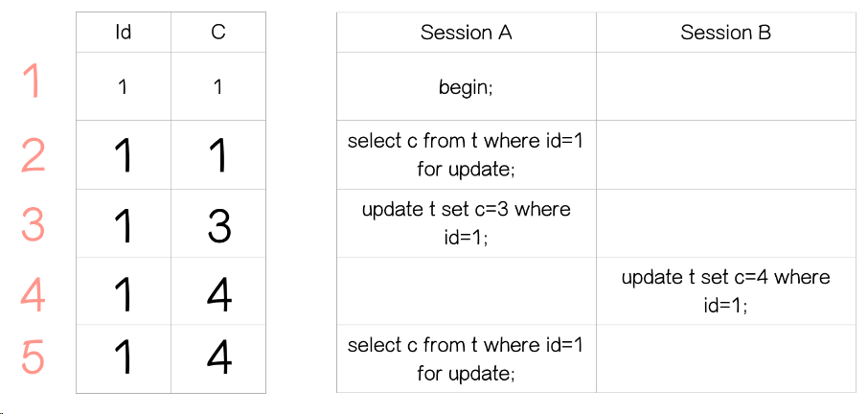Click the C cell showing value 3

tap(218, 225)
